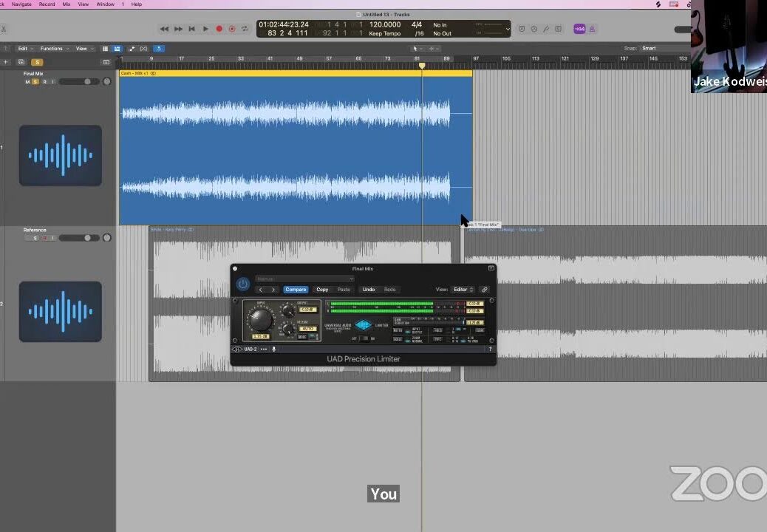Go to the previous plugin preset
Screen dimensions: 767x532
coord(261,290)
